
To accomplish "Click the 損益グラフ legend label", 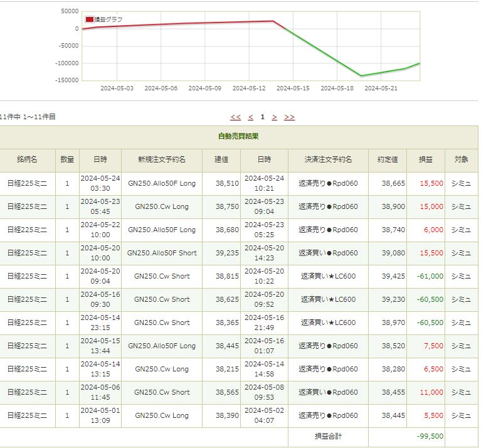I will 108,19.
